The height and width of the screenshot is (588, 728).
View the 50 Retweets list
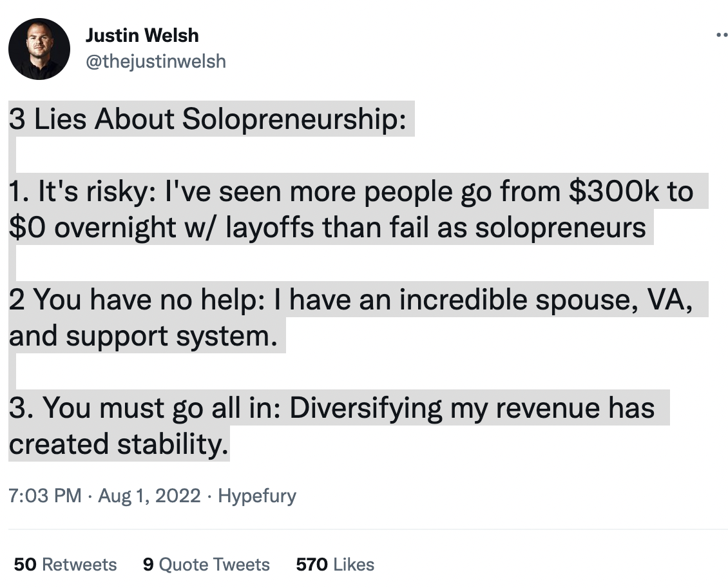coord(65,565)
